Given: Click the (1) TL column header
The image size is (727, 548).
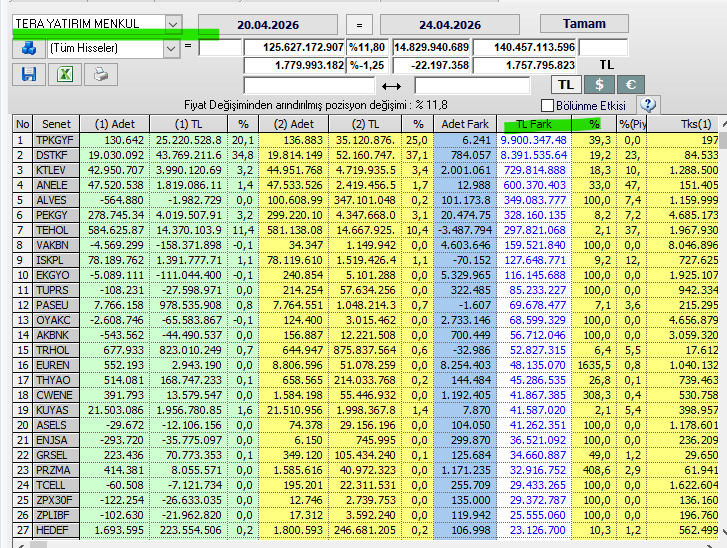Looking at the screenshot, I should (188, 124).
